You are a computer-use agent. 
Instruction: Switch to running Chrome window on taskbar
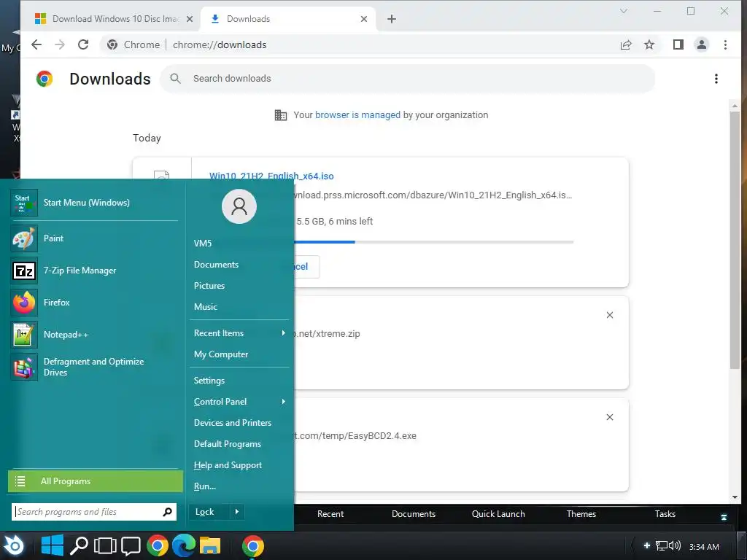(x=252, y=545)
